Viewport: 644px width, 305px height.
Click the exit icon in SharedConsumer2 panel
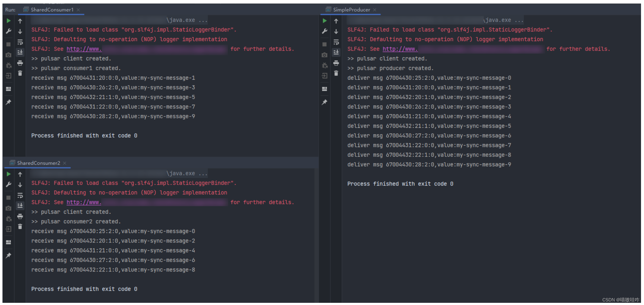pyautogui.click(x=8, y=229)
